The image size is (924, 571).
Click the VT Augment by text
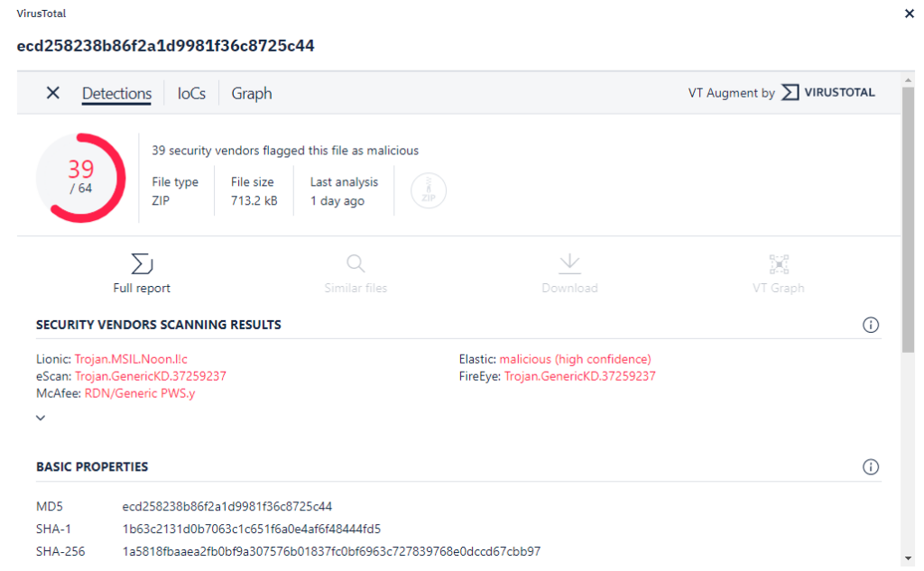point(731,93)
